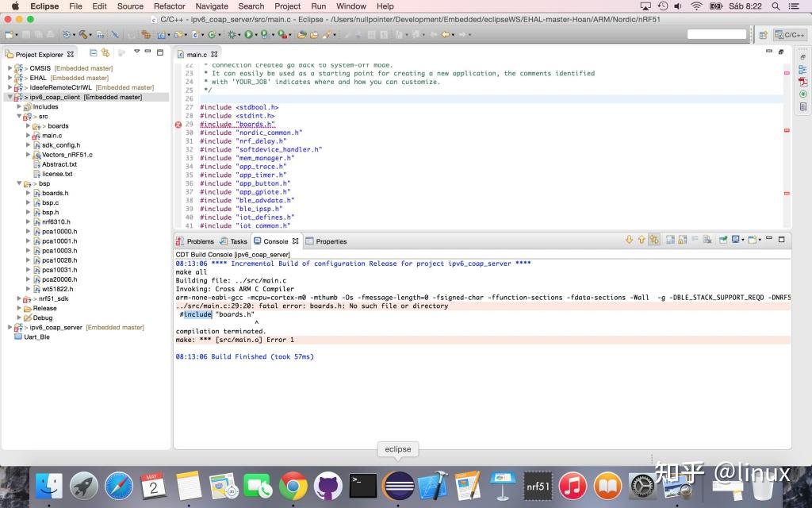This screenshot has height=508, width=812.
Task: Toggle Scroll Lock in Console toolbar
Action: click(x=683, y=240)
